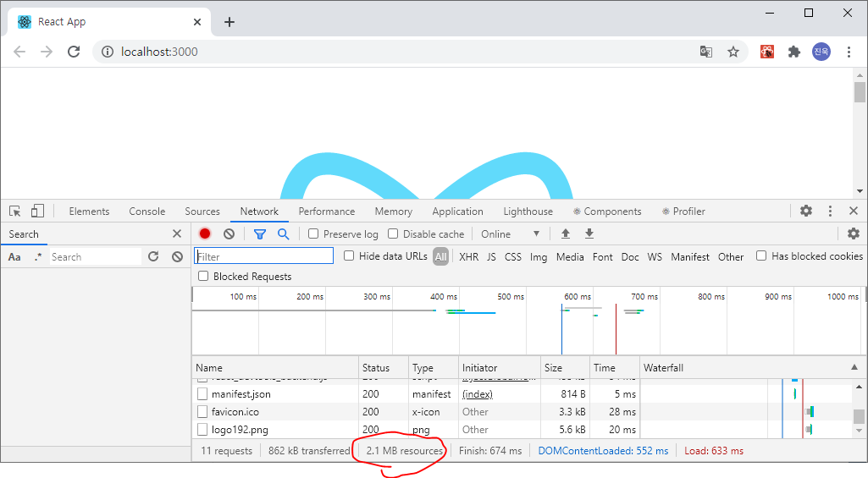Image resolution: width=868 pixels, height=478 pixels.
Task: Filter requests by Img
Action: coord(539,256)
